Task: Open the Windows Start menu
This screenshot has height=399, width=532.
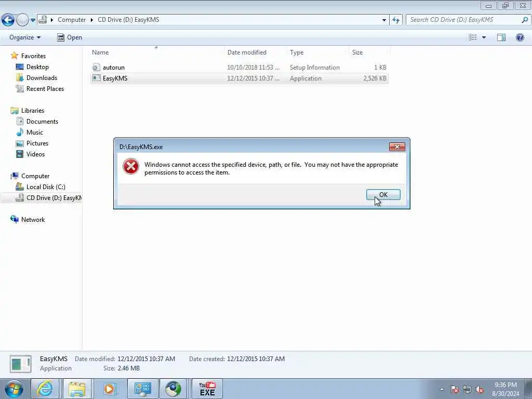Action: point(14,389)
